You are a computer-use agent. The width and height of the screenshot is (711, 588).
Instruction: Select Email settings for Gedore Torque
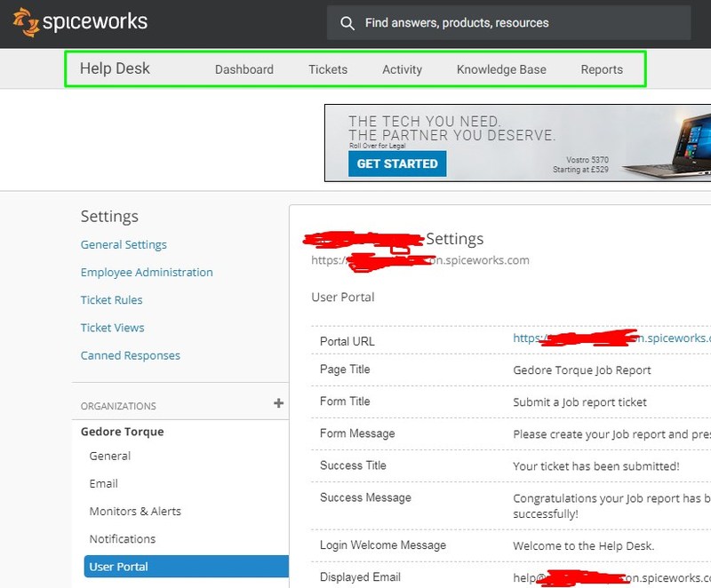pos(104,484)
